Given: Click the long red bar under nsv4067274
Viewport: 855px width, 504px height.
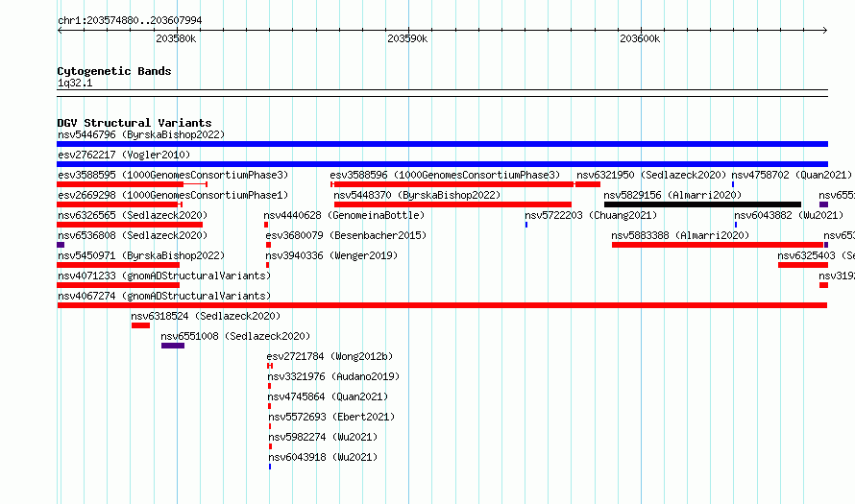Looking at the screenshot, I should [442, 305].
